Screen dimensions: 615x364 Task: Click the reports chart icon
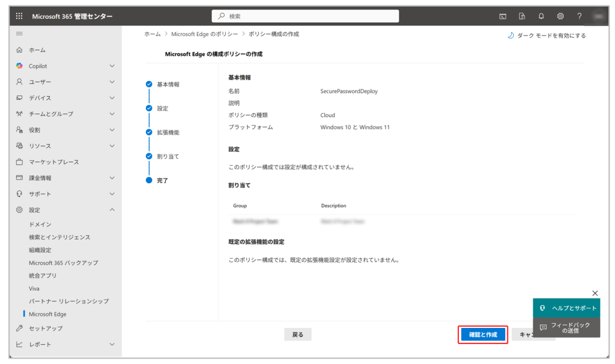point(19,344)
